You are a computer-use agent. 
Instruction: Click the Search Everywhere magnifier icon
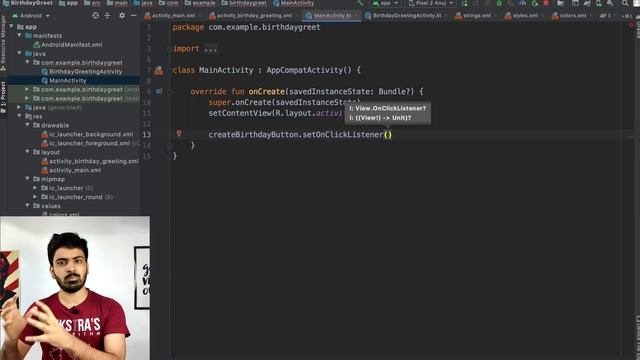625,3
